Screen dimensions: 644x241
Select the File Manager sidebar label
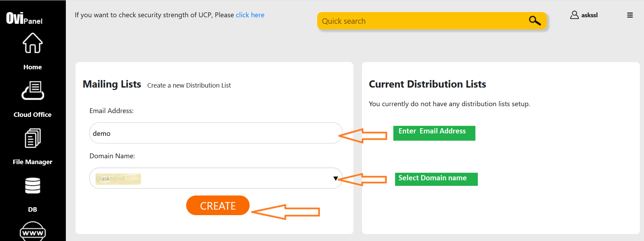click(x=32, y=162)
